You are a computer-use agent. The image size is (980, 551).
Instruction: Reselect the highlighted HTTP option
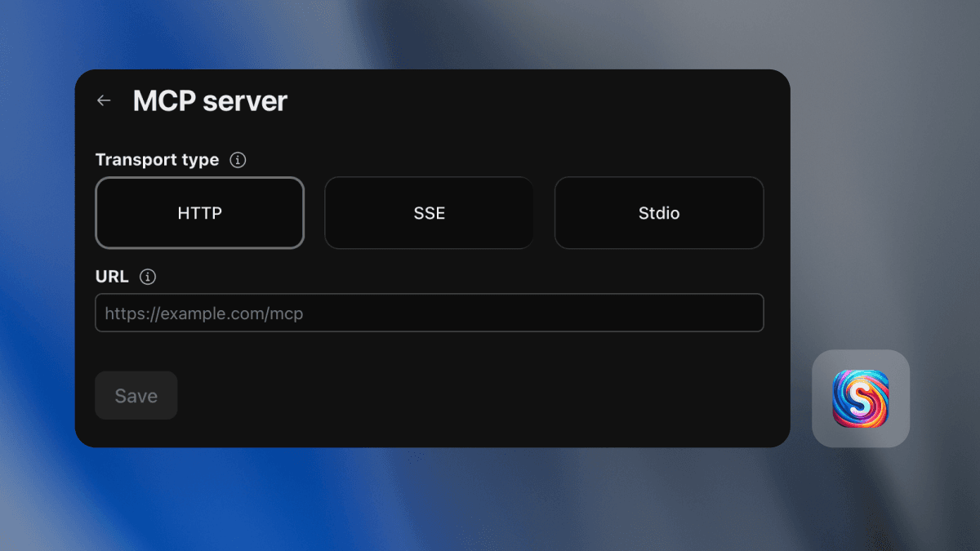coord(199,213)
